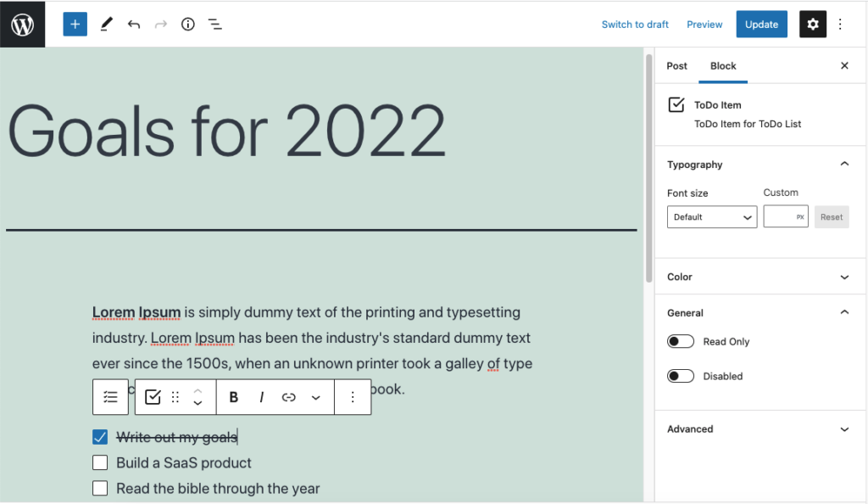
Task: Toggle the Read Only switch
Action: tap(681, 341)
